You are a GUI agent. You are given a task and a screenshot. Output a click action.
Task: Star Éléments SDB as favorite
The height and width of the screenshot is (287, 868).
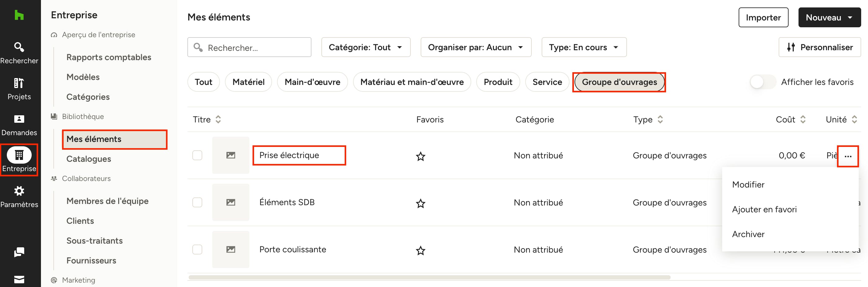click(x=420, y=203)
